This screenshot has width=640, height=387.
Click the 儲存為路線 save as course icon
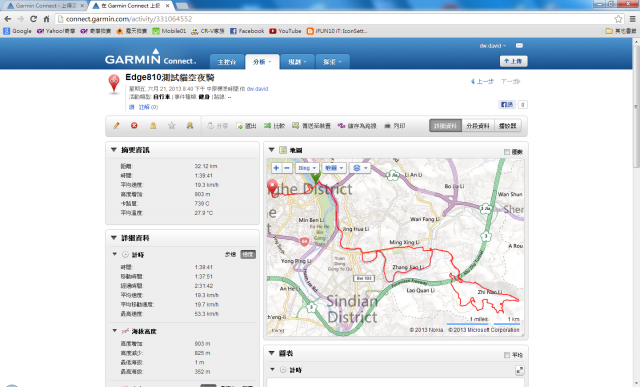coord(341,126)
